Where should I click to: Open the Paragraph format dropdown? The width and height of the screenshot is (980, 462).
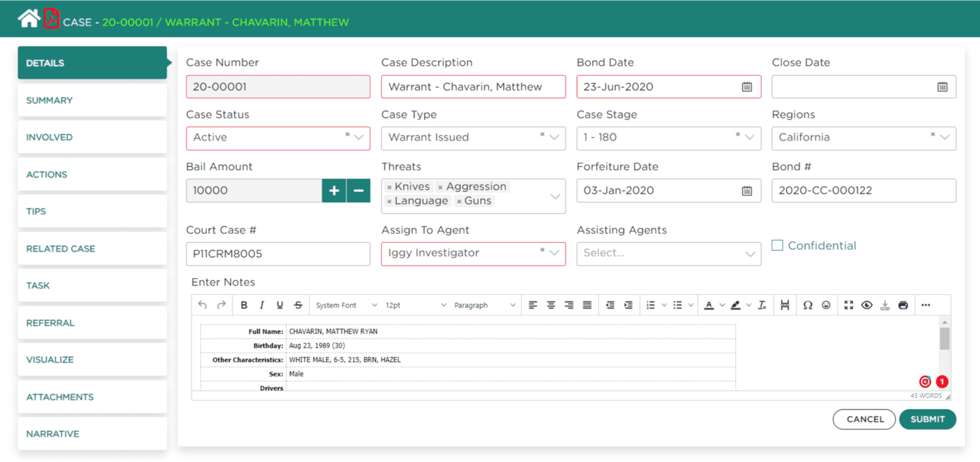point(484,305)
